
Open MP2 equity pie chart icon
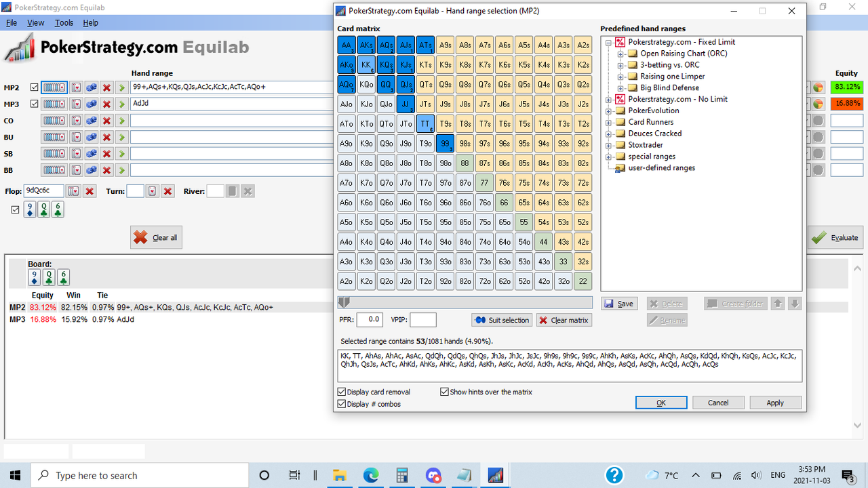point(818,87)
